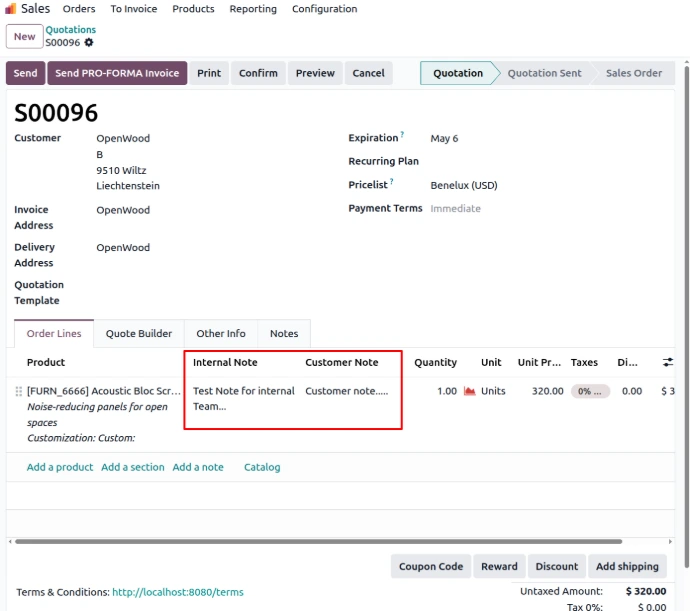The width and height of the screenshot is (690, 611).
Task: Click the Send PRO-FORMA Invoice button
Action: 117,73
